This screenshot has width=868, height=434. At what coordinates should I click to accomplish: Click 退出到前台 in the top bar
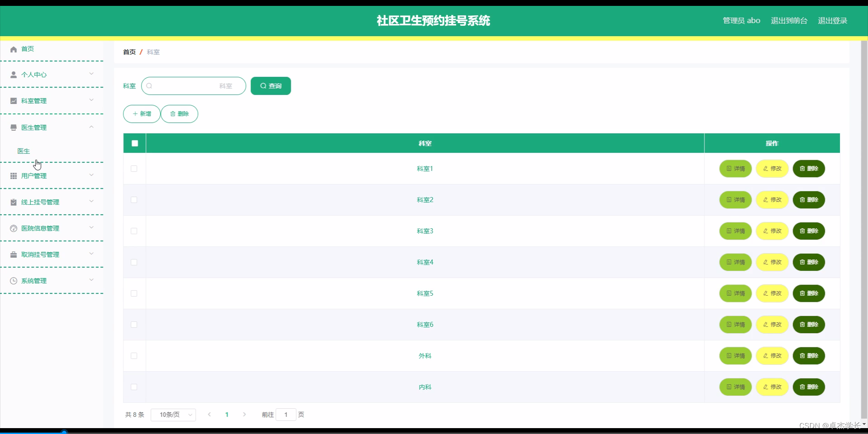pos(788,20)
